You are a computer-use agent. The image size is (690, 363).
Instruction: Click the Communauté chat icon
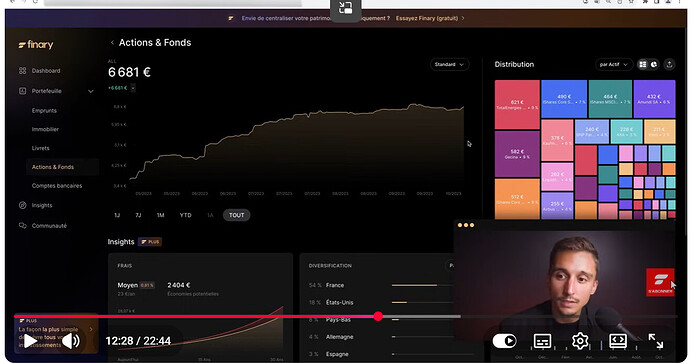pyautogui.click(x=22, y=226)
